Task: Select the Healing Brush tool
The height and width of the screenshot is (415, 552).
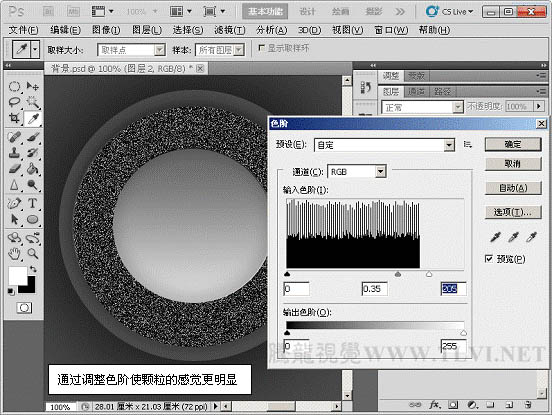Action: pos(14,137)
